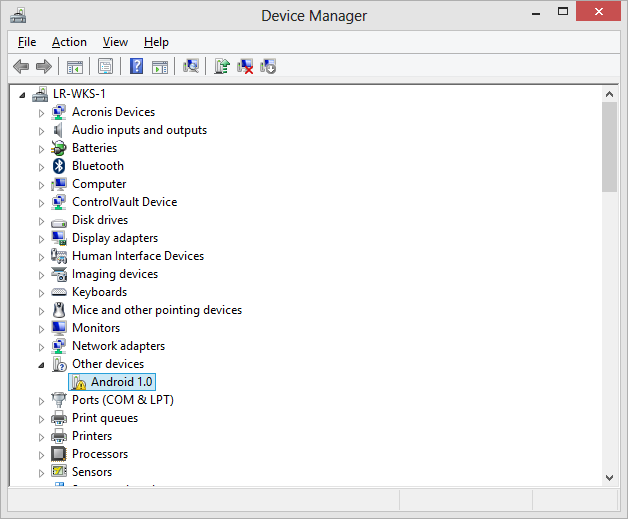Click the Update Driver Software toolbar icon

point(222,66)
